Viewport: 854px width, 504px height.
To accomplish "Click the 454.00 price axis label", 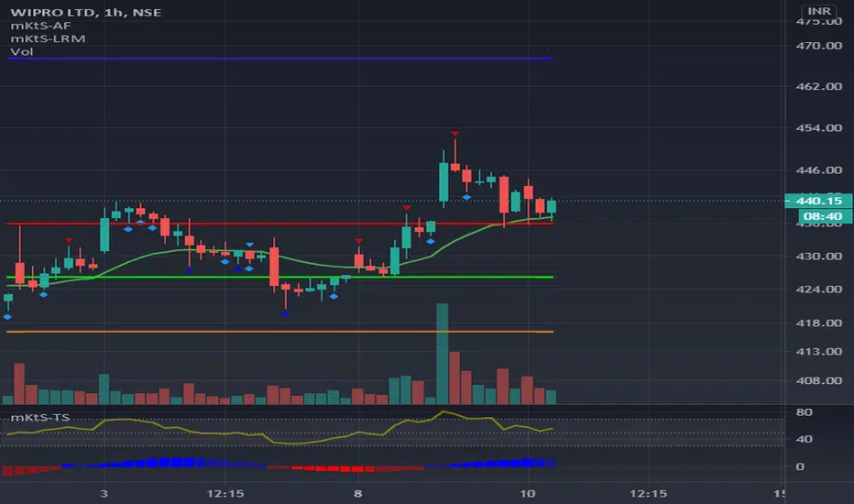I will pyautogui.click(x=818, y=128).
